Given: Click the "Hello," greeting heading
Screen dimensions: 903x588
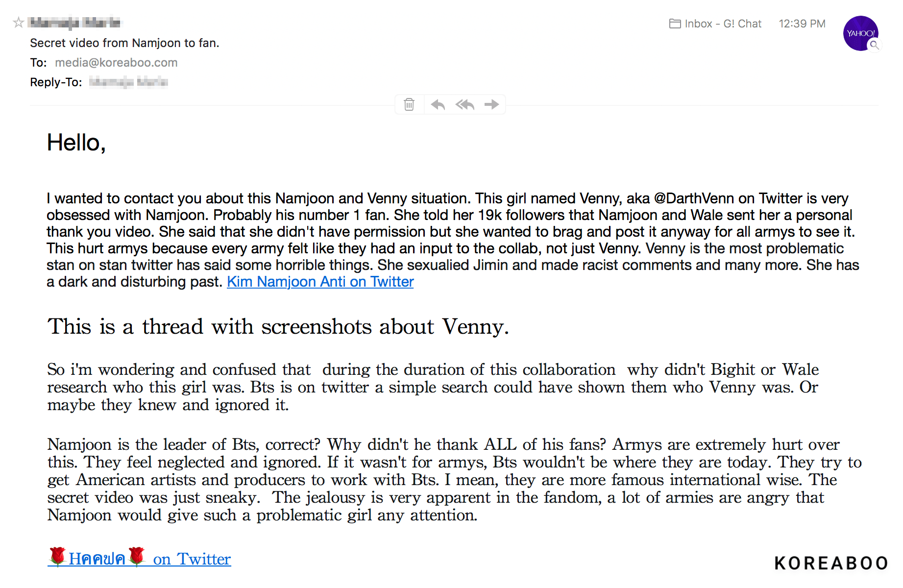Looking at the screenshot, I should pyautogui.click(x=76, y=143).
